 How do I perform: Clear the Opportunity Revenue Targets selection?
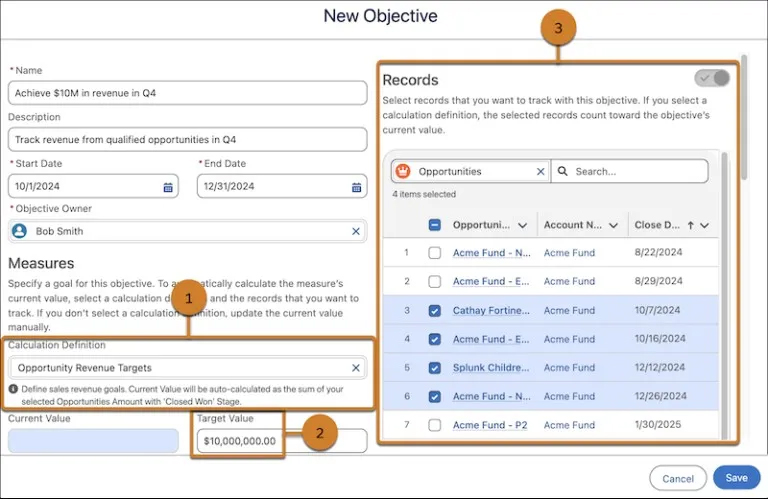pos(356,368)
